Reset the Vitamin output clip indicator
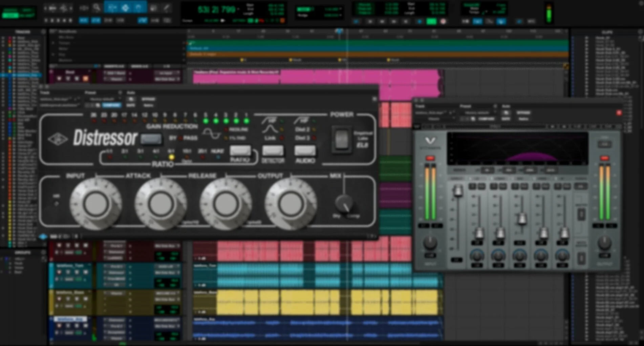644x346 pixels. tap(604, 158)
